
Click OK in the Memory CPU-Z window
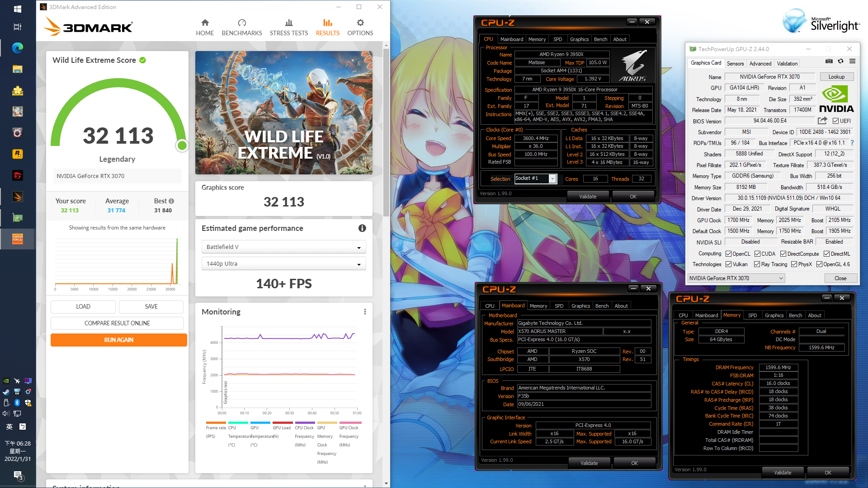click(x=828, y=473)
